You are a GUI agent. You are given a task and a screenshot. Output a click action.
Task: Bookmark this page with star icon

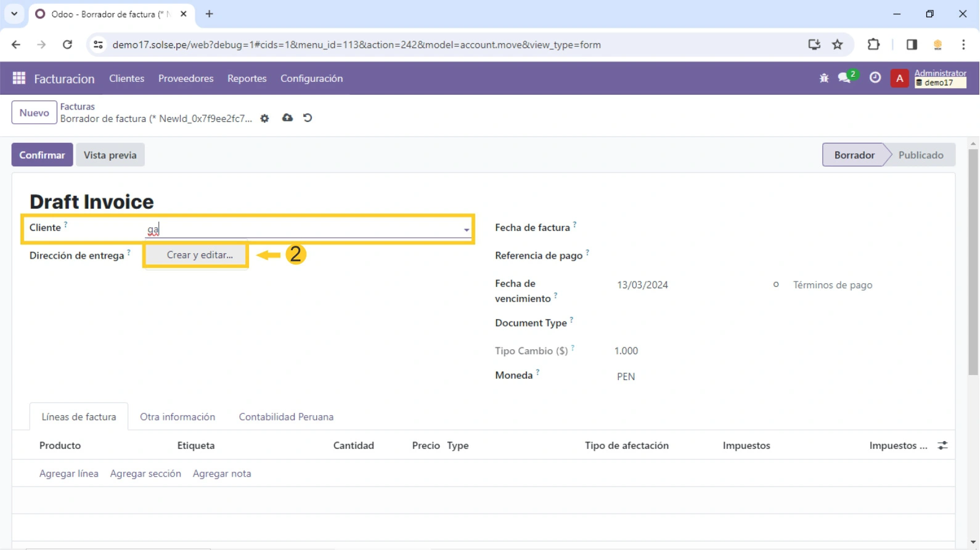(x=837, y=44)
